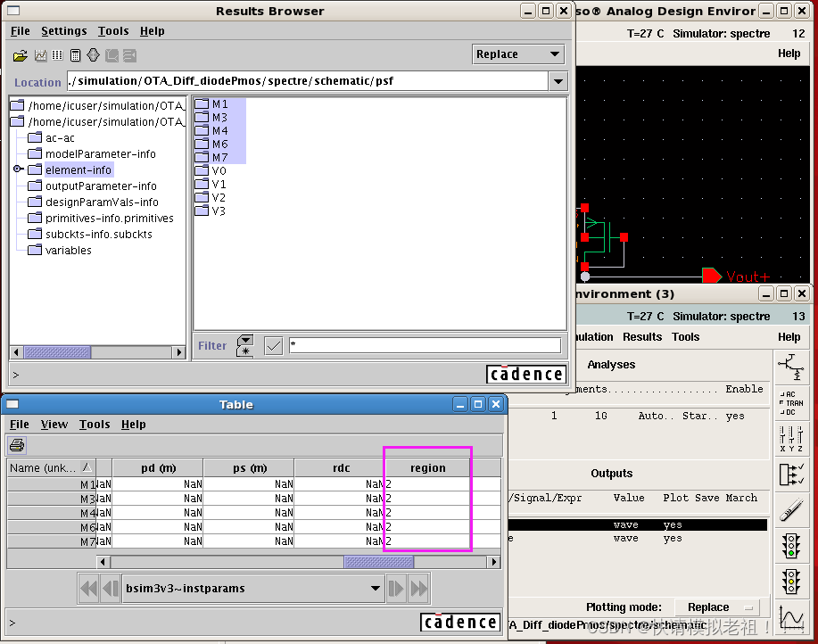Open Tools menu in ADE window (3)
Image resolution: width=818 pixels, height=644 pixels.
tap(685, 337)
